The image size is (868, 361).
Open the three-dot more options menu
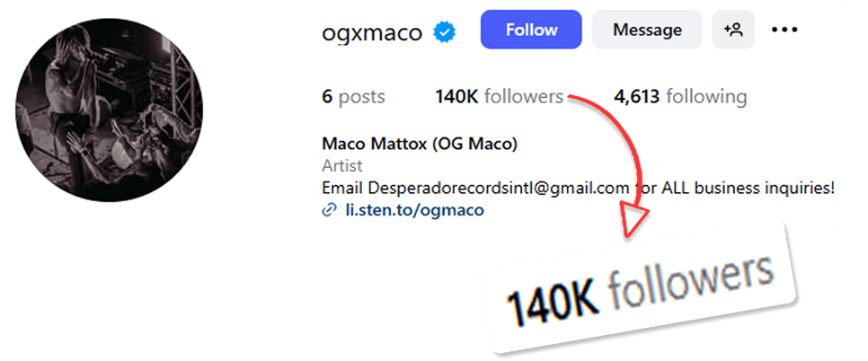(784, 30)
